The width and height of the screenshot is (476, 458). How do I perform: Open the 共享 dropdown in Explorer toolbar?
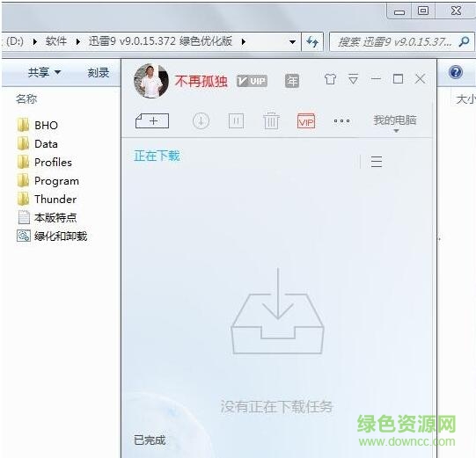pos(44,72)
